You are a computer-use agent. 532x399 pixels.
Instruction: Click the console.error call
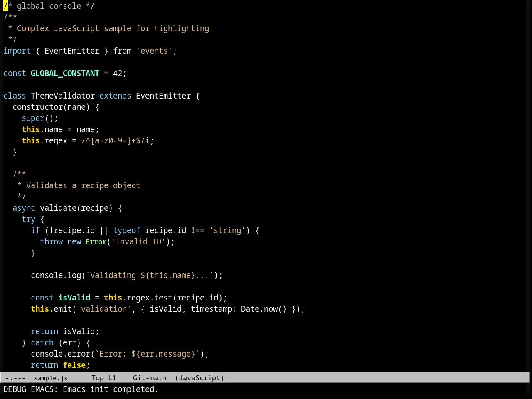(60, 354)
